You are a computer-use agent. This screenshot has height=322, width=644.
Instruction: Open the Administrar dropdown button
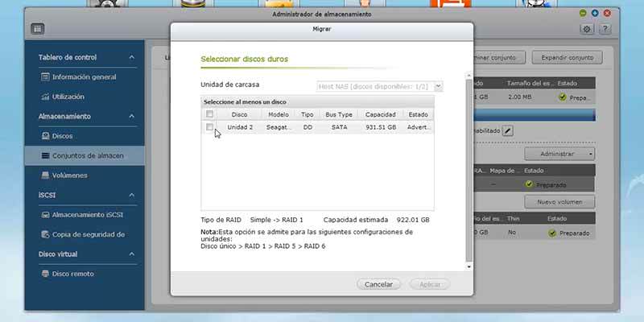[x=559, y=154]
